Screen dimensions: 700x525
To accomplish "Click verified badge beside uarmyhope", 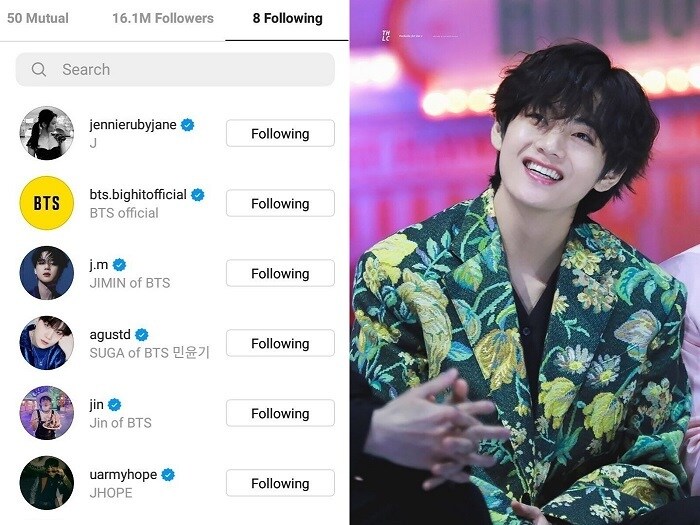I will click(x=168, y=475).
